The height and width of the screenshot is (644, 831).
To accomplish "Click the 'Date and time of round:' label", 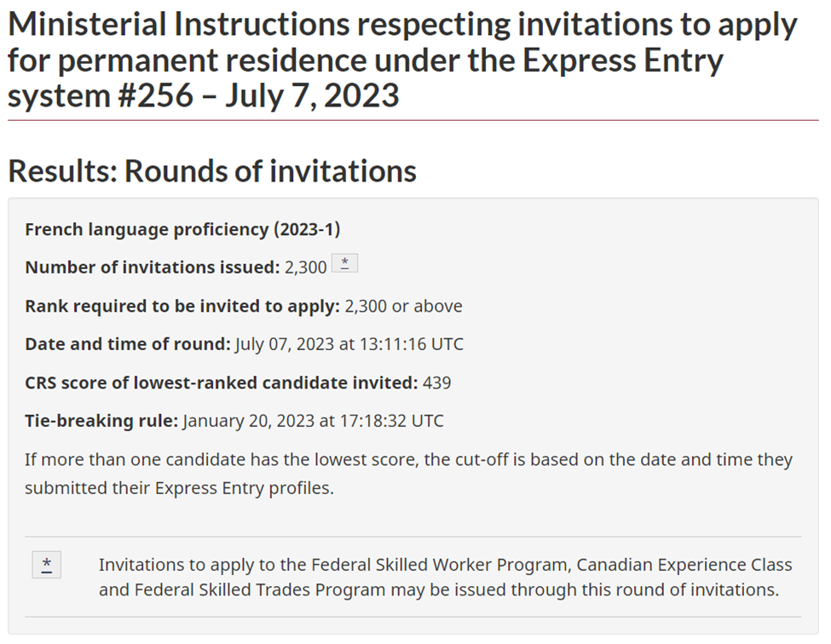I will click(128, 344).
